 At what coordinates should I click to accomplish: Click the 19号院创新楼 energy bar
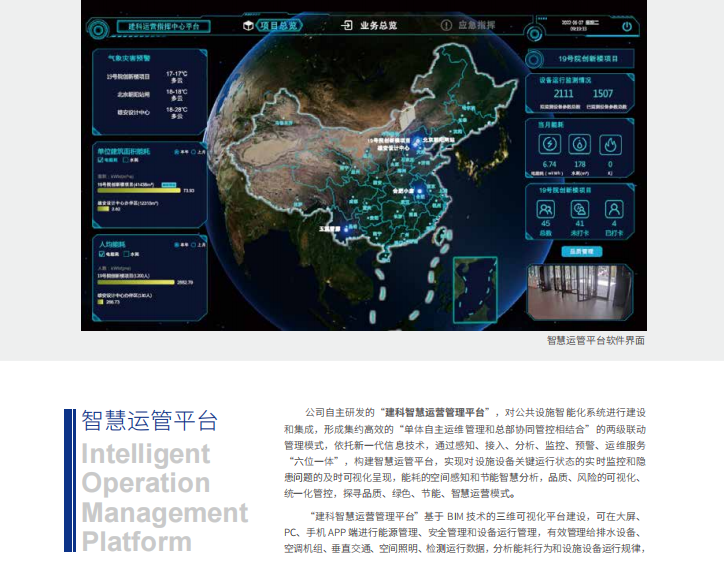point(138,191)
